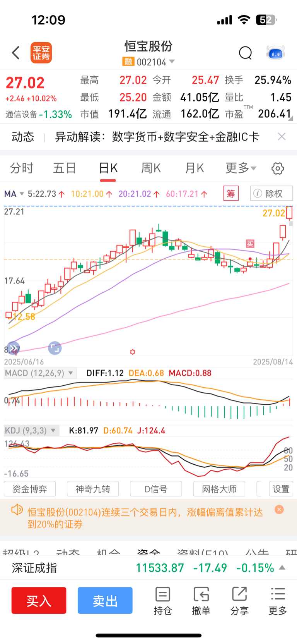Select the 日K chart tab

pos(108,168)
